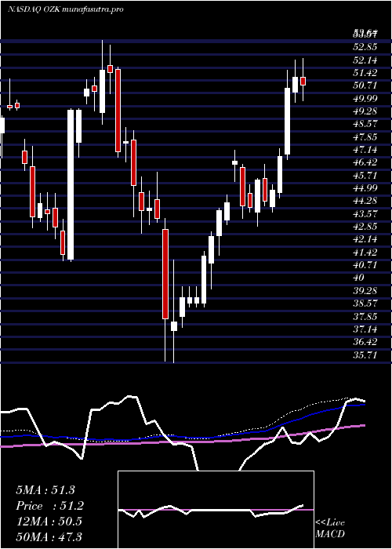Click the last red candlestick on the right
Viewport: 392px width, 549px height.
coord(303,81)
